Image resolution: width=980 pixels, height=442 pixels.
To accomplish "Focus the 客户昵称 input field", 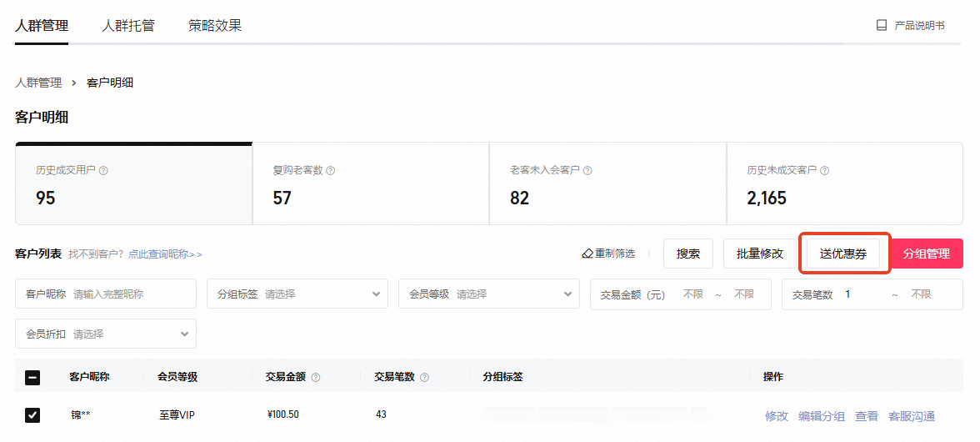I will (106, 294).
